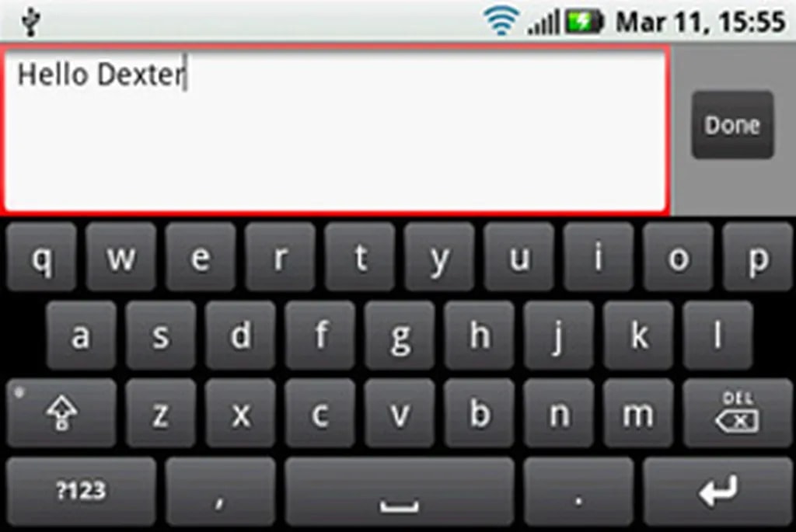Screen dimensions: 796x532
Task: Tap the comma key
Action: pyautogui.click(x=220, y=491)
